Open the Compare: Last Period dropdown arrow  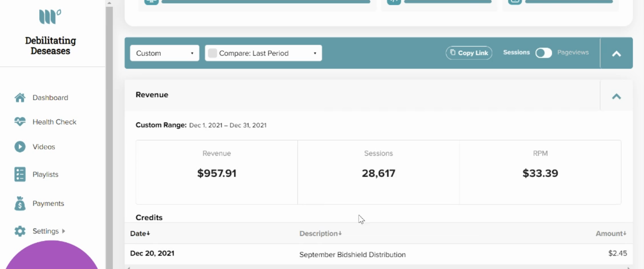coord(315,54)
